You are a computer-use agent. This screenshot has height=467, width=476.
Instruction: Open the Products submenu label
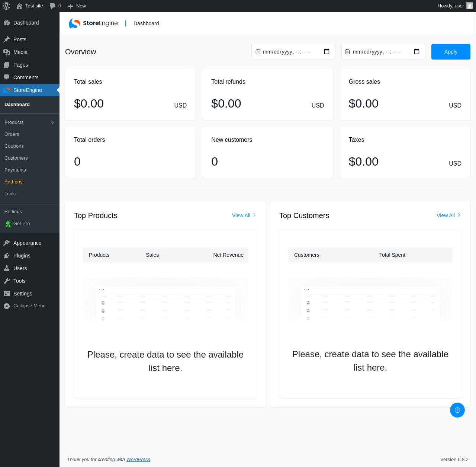click(14, 122)
